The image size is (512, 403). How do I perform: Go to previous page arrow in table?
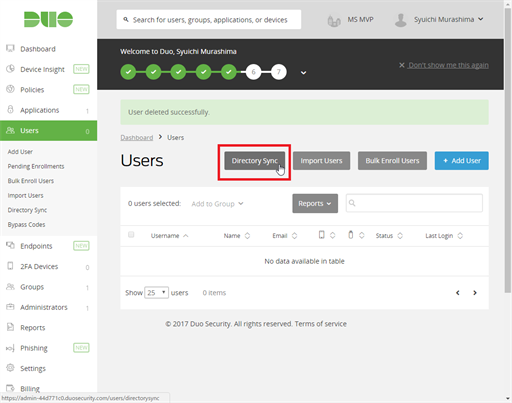point(458,293)
